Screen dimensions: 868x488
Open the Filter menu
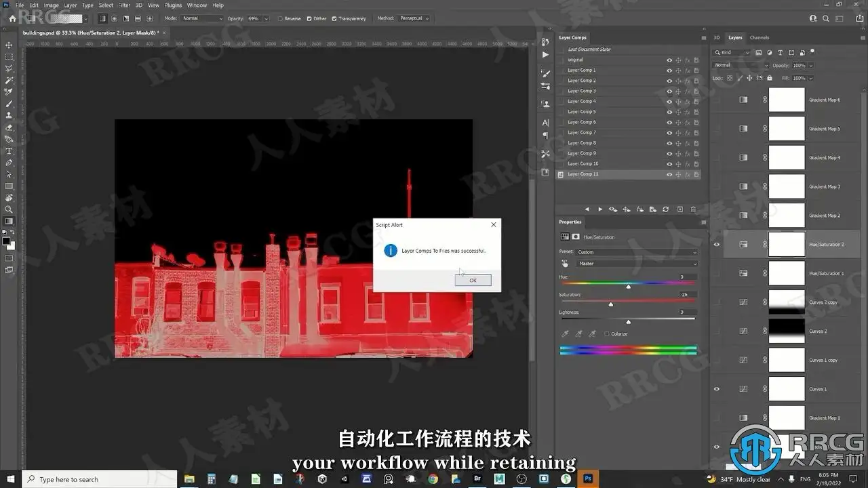124,5
